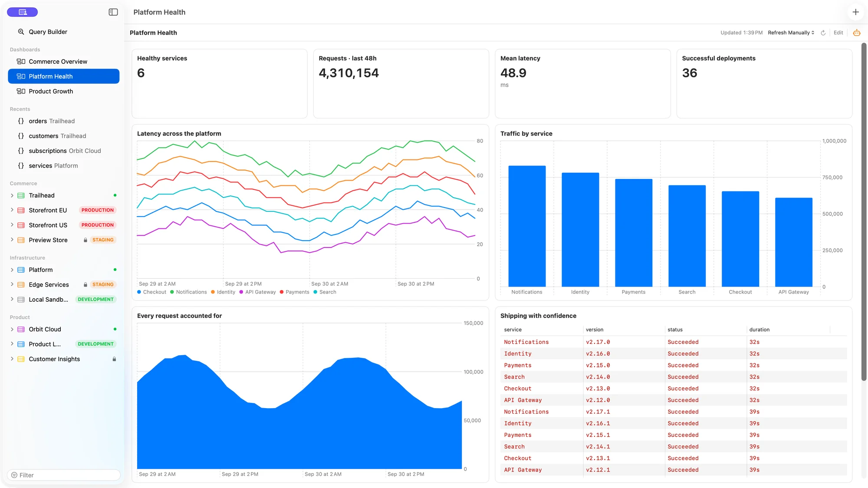Viewport: 868px width, 488px height.
Task: Open Query Builder
Action: click(x=64, y=32)
